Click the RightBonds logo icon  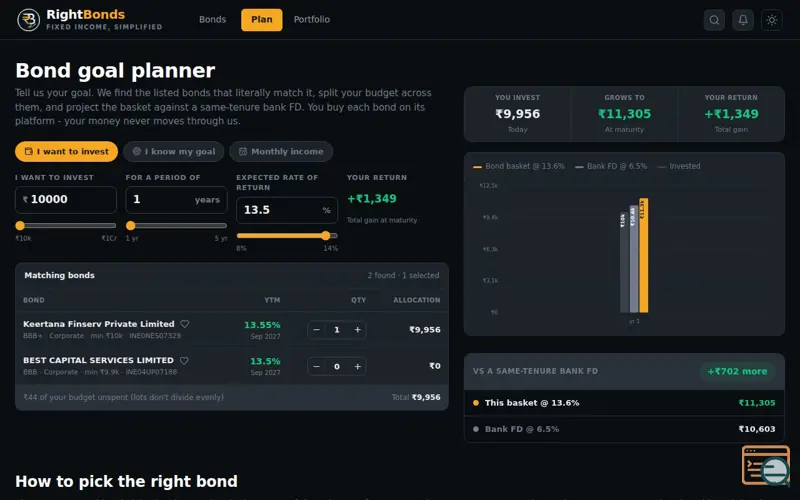29,20
